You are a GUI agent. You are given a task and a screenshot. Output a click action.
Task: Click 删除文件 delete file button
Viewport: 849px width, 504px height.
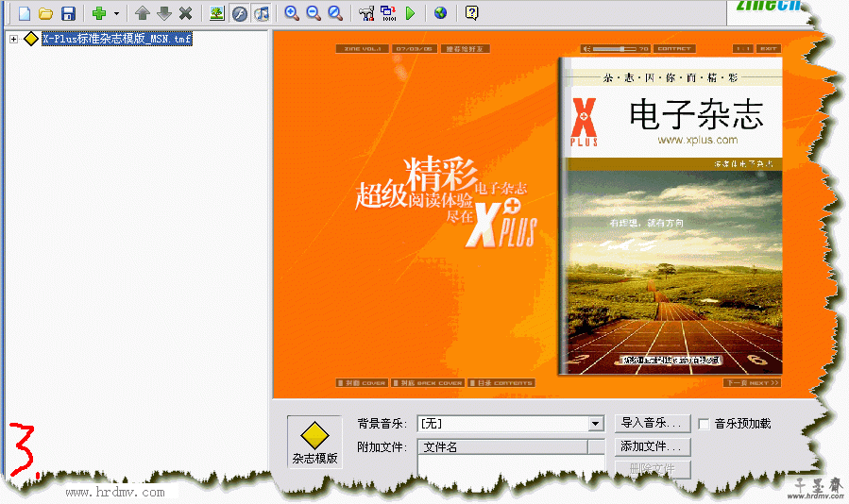pos(653,469)
